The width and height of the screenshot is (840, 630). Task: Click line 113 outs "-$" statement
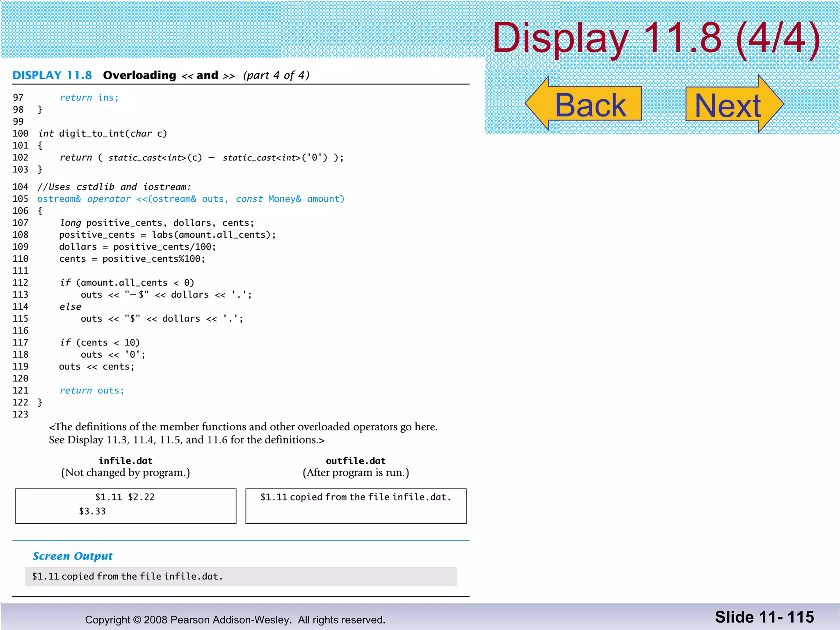click(x=166, y=295)
